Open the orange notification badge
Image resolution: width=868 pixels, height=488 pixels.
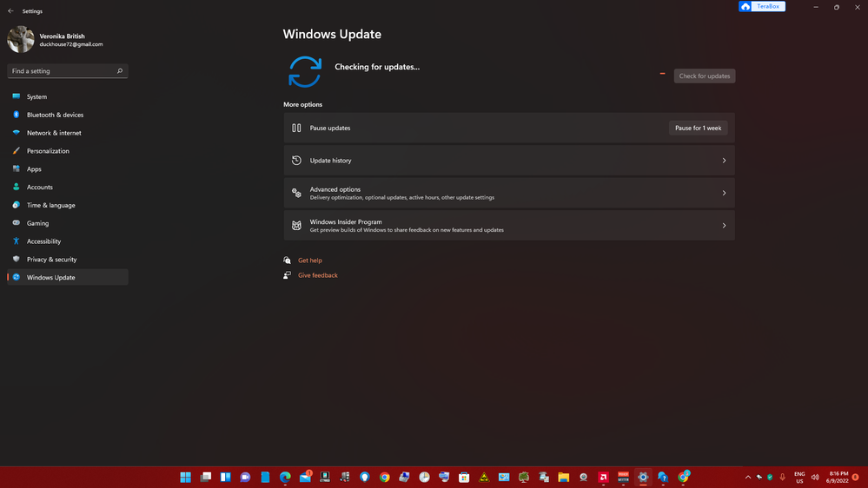[855, 477]
